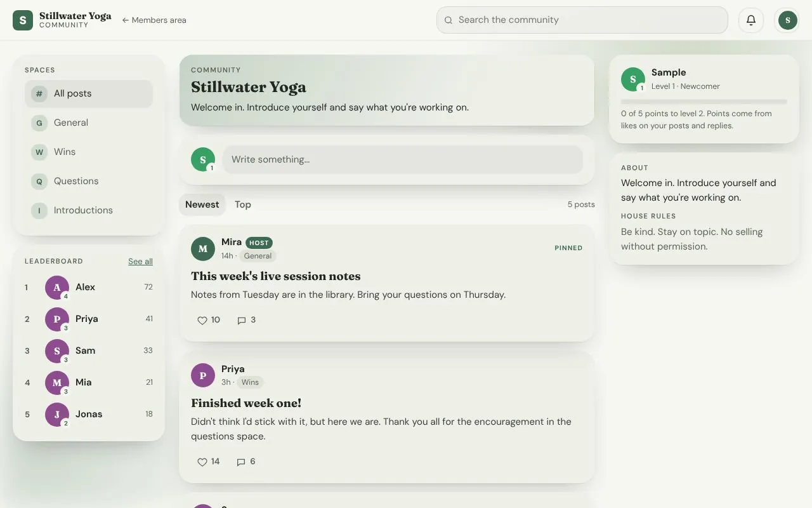Viewport: 812px width, 508px height.
Task: Open the notifications bell
Action: (x=750, y=20)
